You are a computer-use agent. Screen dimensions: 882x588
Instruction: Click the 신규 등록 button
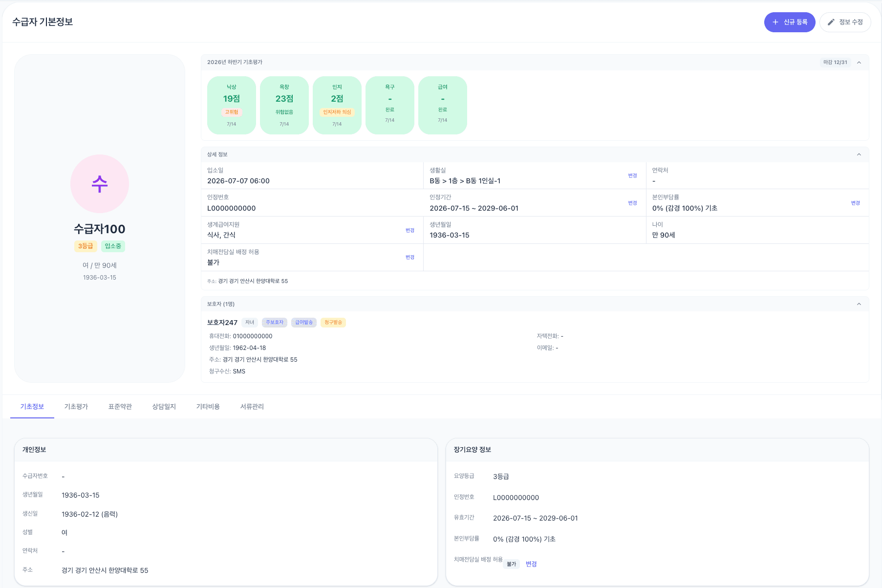(789, 22)
